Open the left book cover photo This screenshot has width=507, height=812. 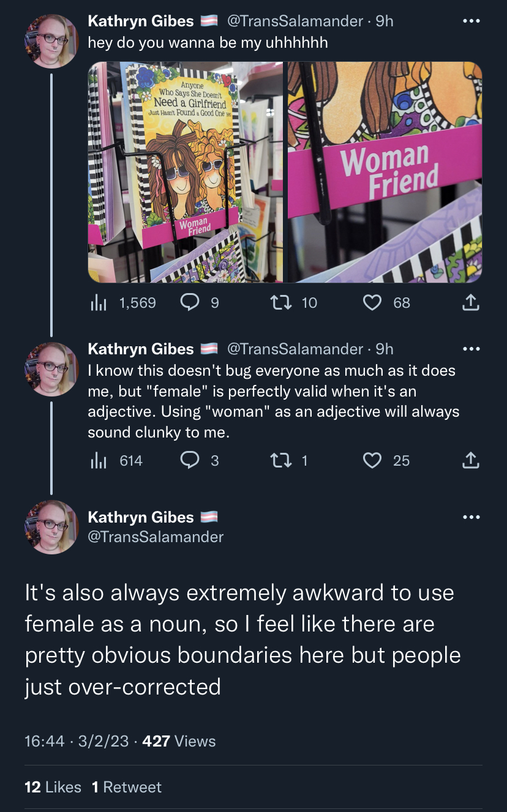[x=186, y=172]
